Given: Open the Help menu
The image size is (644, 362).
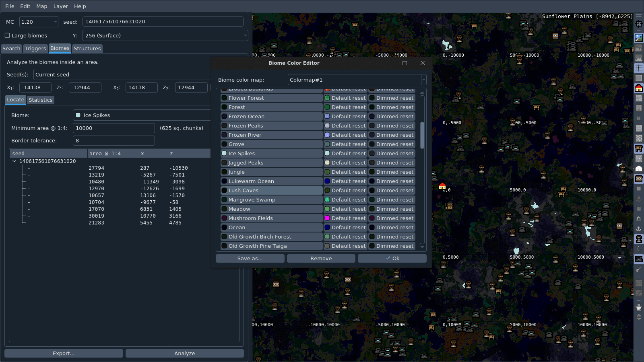Looking at the screenshot, I should pos(80,6).
